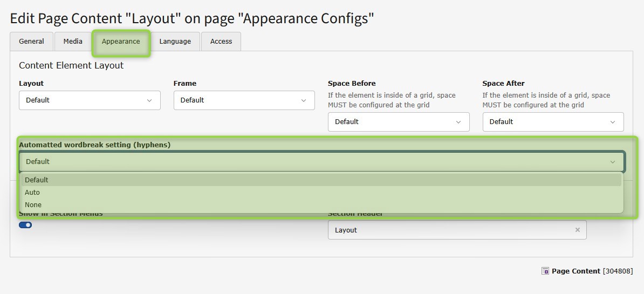Open the Space Before dropdown
This screenshot has height=294, width=644.
pyautogui.click(x=399, y=122)
